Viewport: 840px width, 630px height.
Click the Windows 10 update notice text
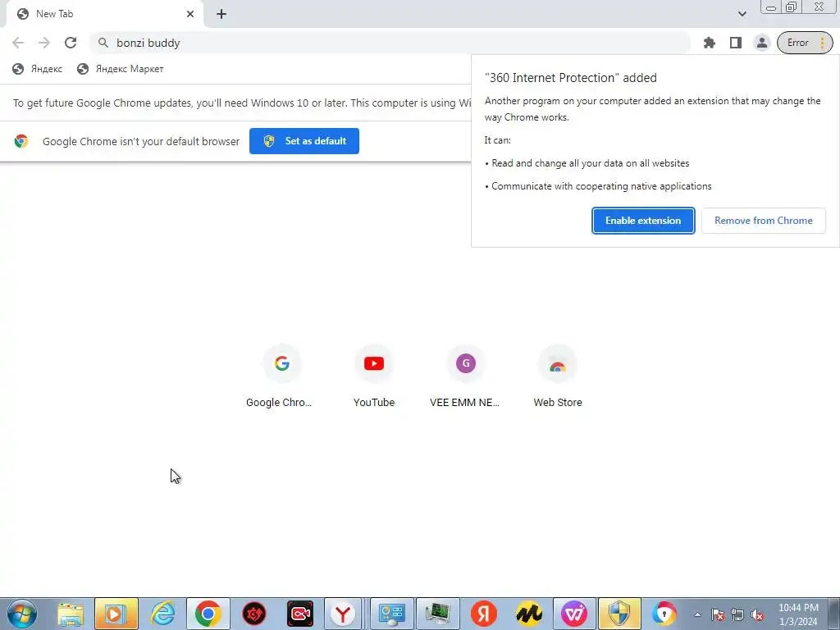point(242,103)
